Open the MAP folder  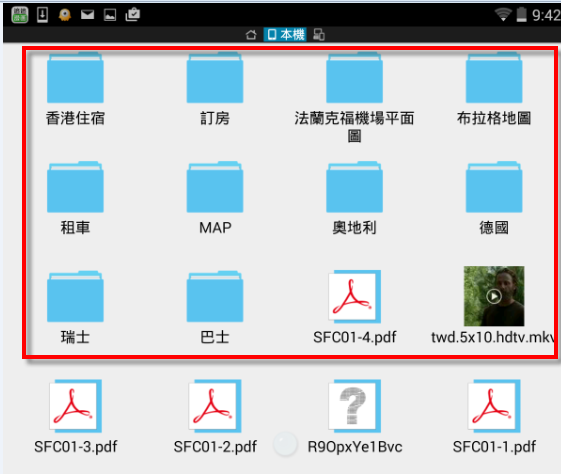tap(215, 187)
